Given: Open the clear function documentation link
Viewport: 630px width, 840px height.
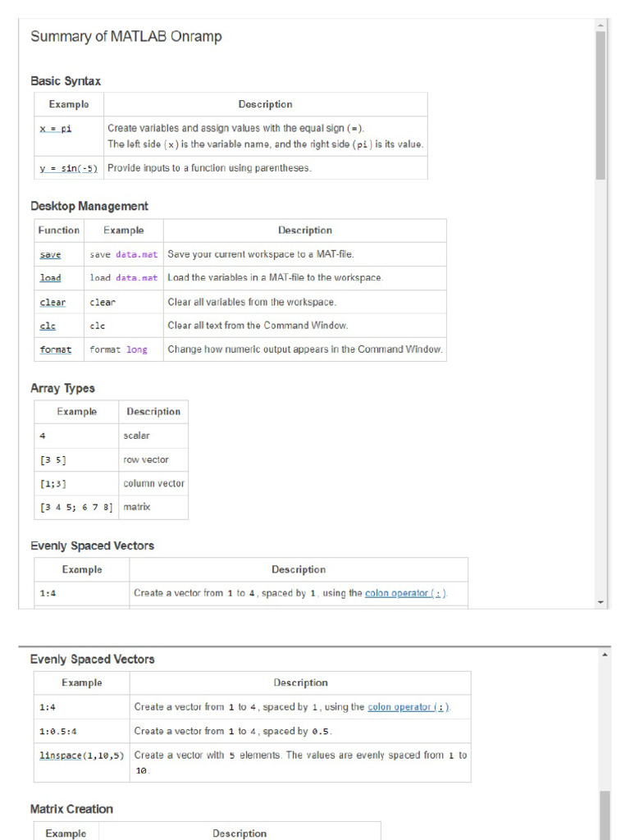Looking at the screenshot, I should click(52, 302).
